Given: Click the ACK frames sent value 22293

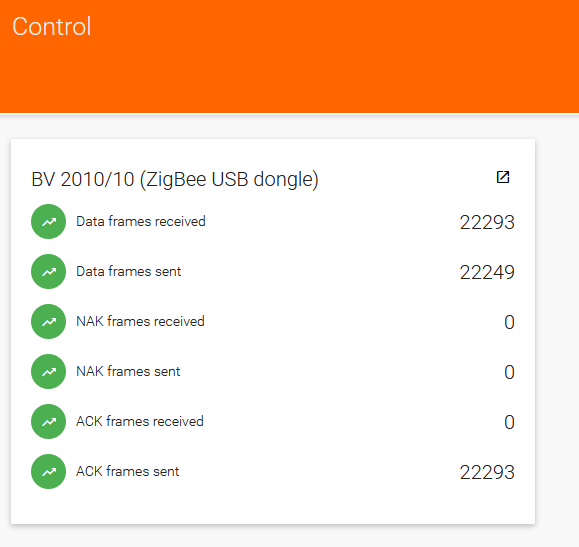Looking at the screenshot, I should tap(487, 472).
